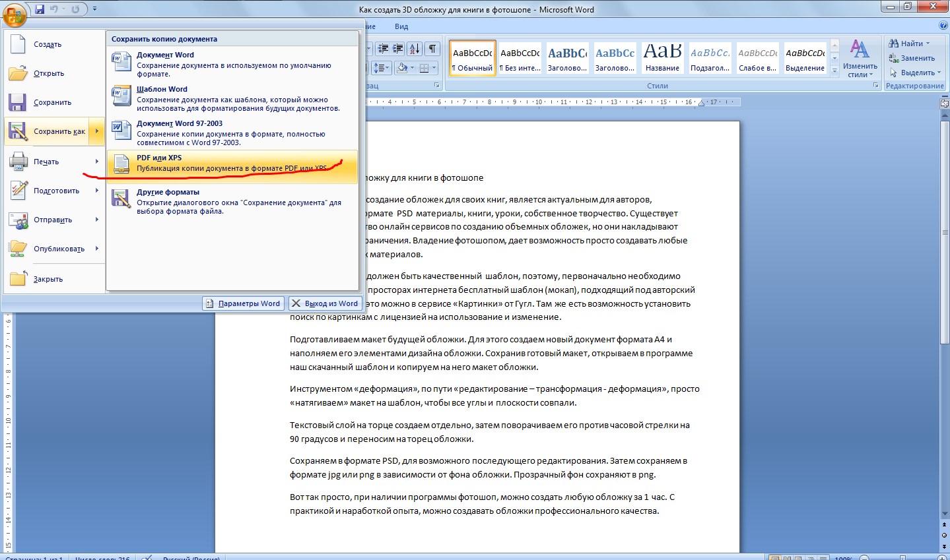950x560 pixels.
Task: Click the Full Screen Reading view icon
Action: click(x=788, y=558)
